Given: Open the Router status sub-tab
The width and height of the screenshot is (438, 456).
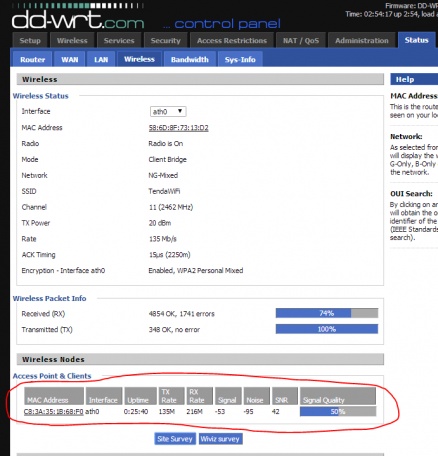Looking at the screenshot, I should [x=33, y=59].
